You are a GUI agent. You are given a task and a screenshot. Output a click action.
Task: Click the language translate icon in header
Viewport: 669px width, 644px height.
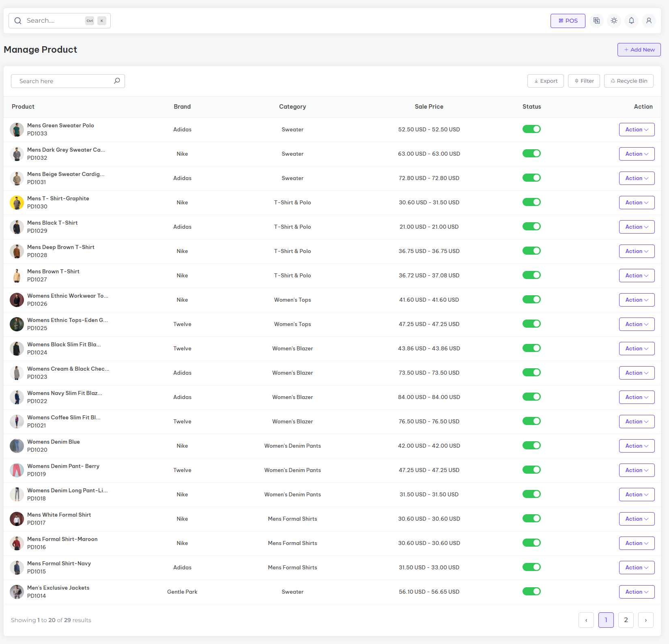click(596, 21)
